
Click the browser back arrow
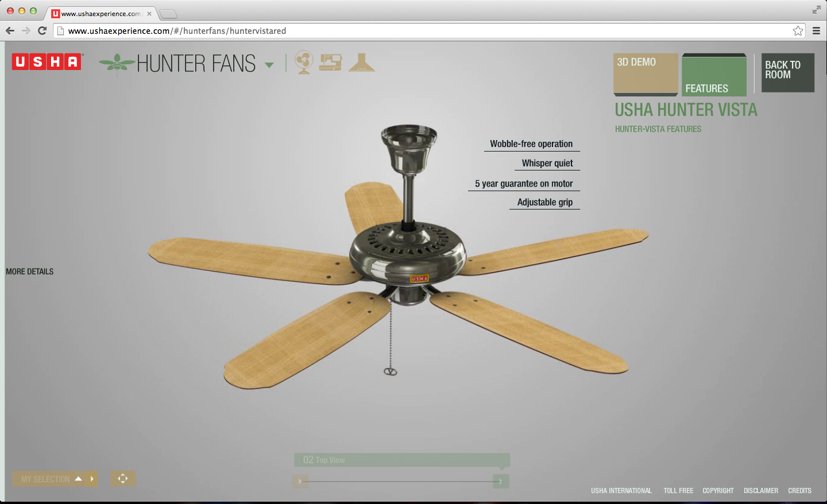(10, 31)
